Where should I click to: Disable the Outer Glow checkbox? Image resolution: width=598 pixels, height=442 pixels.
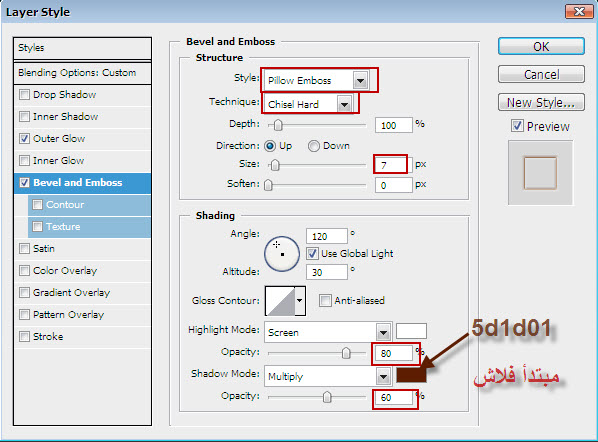tap(24, 138)
